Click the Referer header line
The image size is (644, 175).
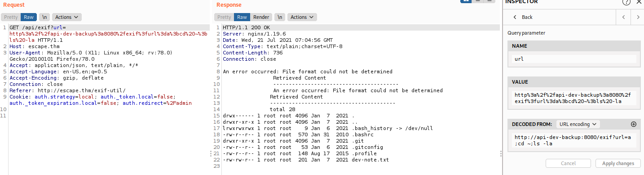coord(67,90)
